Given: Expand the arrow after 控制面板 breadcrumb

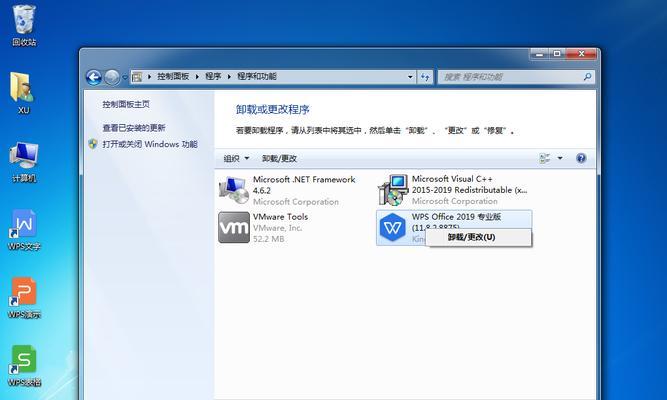Looking at the screenshot, I should click(197, 77).
